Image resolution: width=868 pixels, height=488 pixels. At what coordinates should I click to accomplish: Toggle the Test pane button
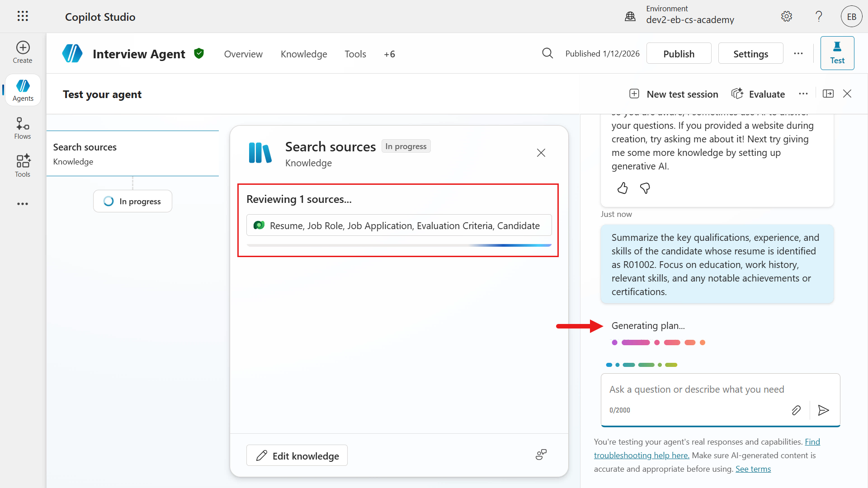point(837,53)
